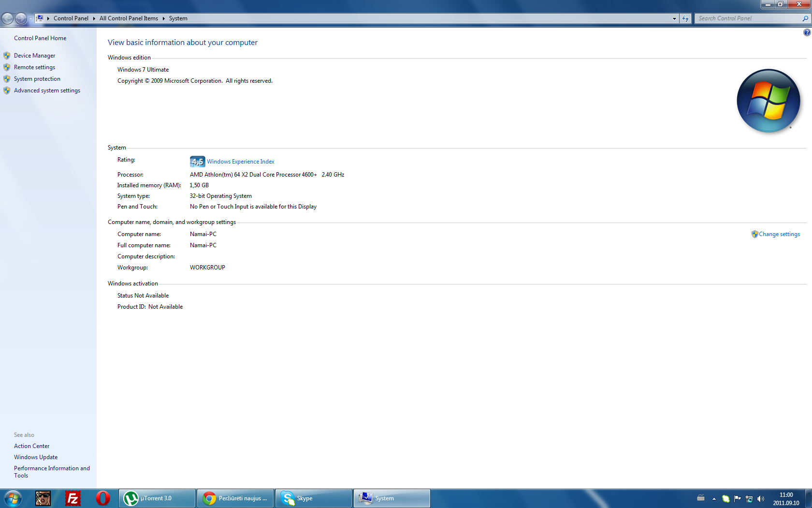Screen dimensions: 812x508
Task: Select Control Panel in the breadcrumb
Action: 71,18
